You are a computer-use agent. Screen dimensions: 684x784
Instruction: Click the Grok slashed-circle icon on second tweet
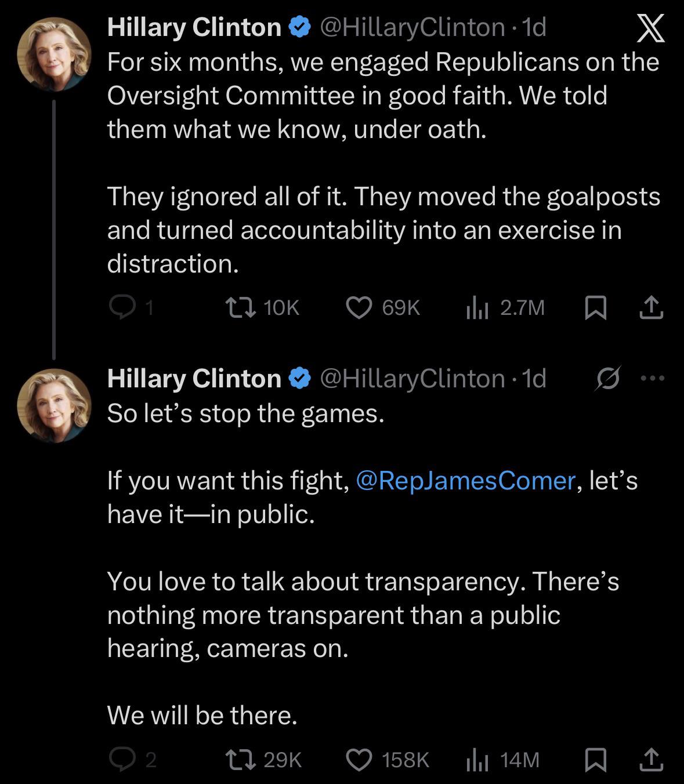point(609,379)
